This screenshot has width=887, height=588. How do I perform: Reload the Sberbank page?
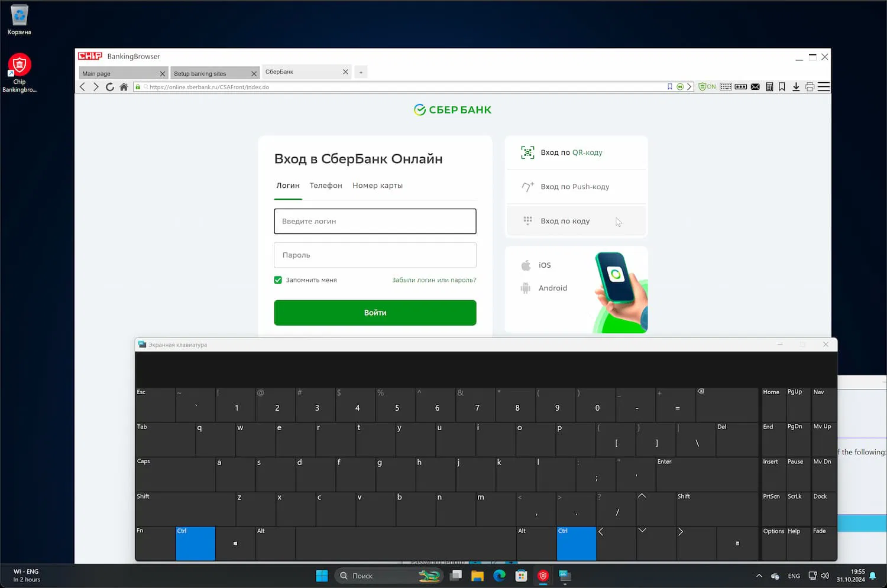point(110,87)
